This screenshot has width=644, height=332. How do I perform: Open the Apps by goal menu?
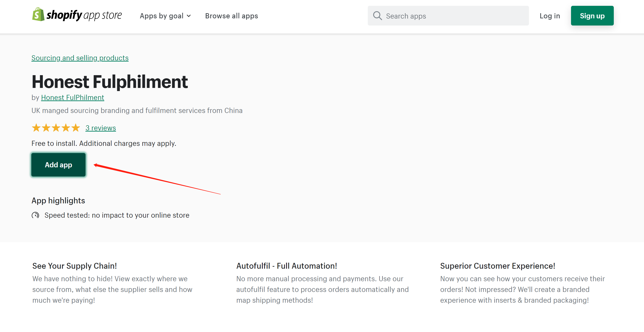point(161,16)
